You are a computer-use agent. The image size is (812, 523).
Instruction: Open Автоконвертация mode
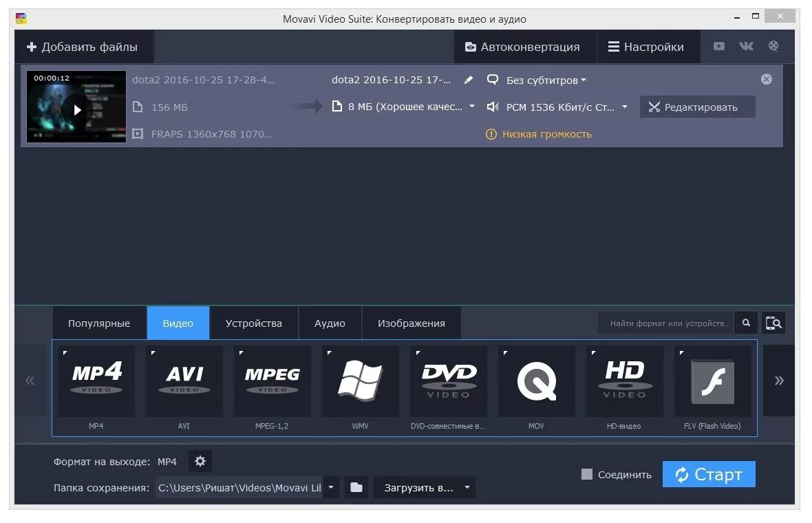pyautogui.click(x=525, y=47)
